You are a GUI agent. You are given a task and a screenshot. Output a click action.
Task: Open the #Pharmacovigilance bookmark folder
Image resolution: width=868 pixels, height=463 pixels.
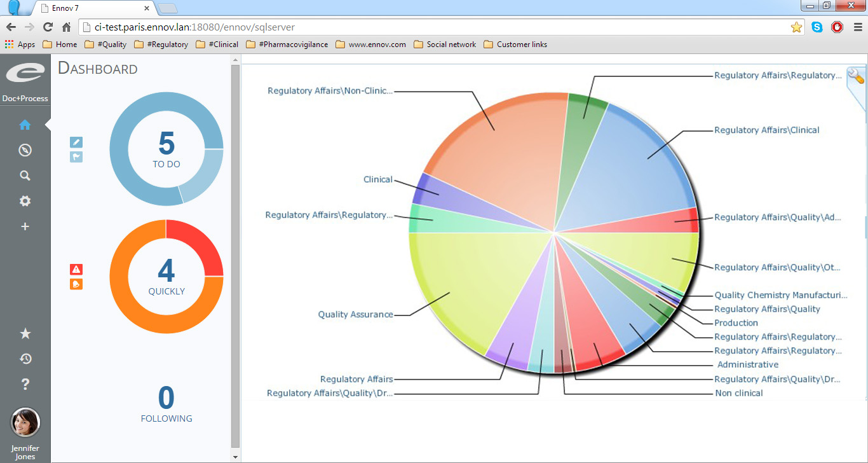[x=287, y=45]
